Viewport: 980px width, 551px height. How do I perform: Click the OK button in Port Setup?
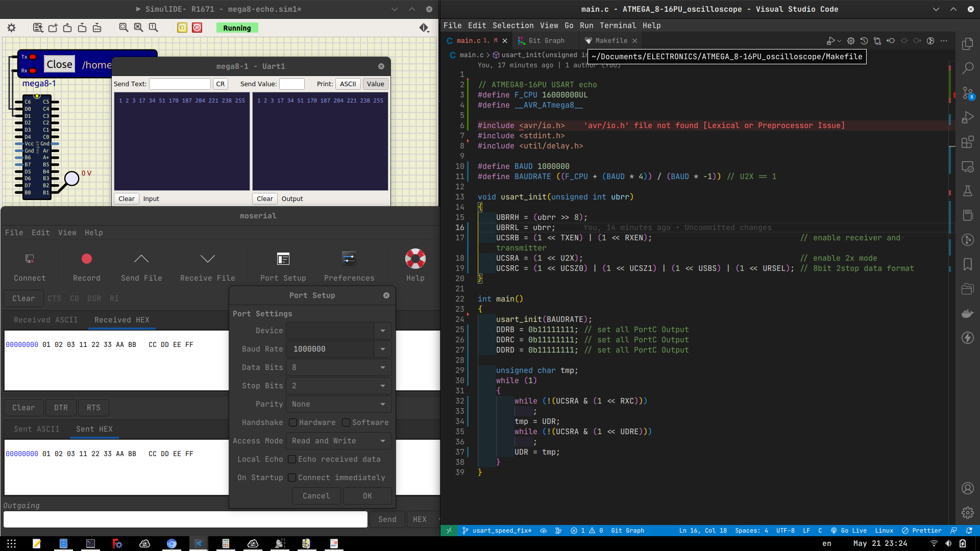pos(367,496)
